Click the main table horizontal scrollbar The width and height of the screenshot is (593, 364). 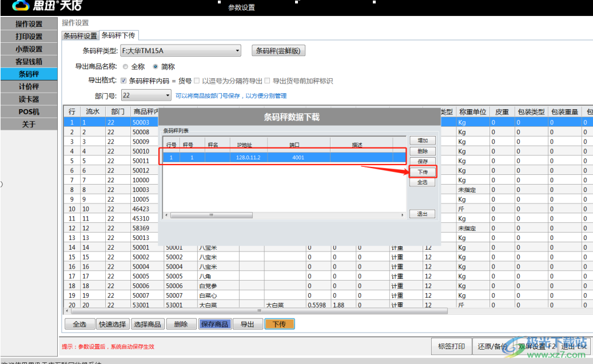click(259, 311)
